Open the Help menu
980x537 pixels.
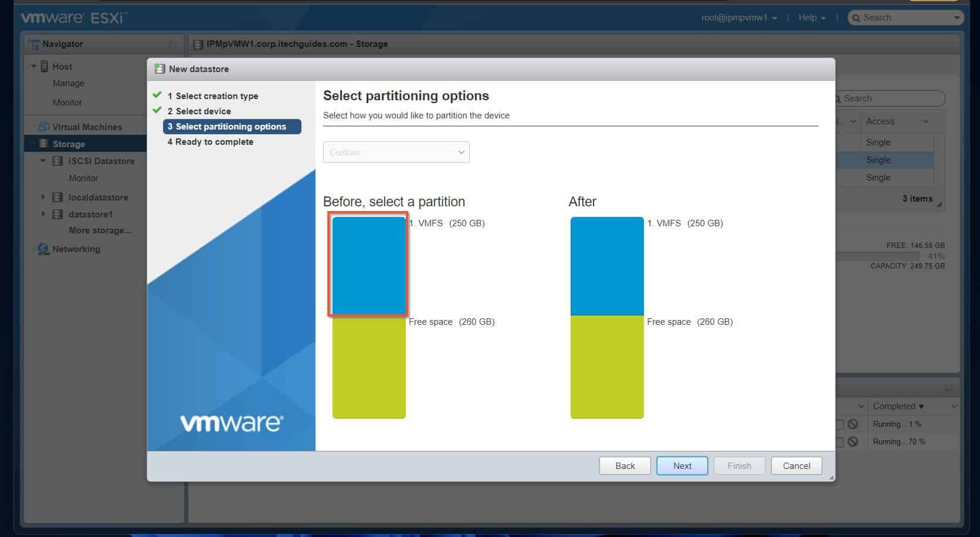click(808, 18)
